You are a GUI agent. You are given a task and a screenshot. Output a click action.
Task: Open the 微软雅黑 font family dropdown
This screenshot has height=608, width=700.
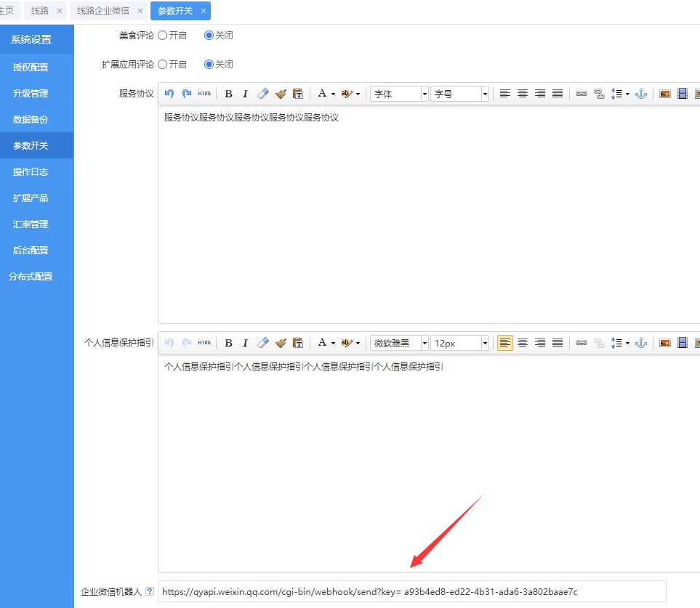point(399,343)
